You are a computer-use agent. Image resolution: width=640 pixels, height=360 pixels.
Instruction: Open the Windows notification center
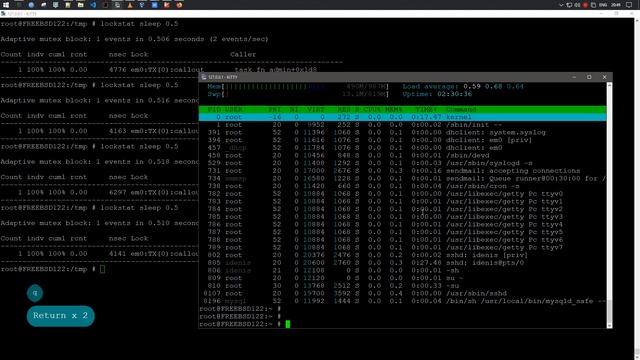pyautogui.click(x=629, y=5)
